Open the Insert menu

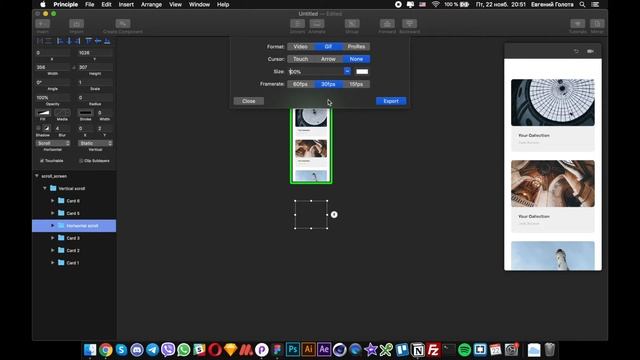[x=126, y=4]
